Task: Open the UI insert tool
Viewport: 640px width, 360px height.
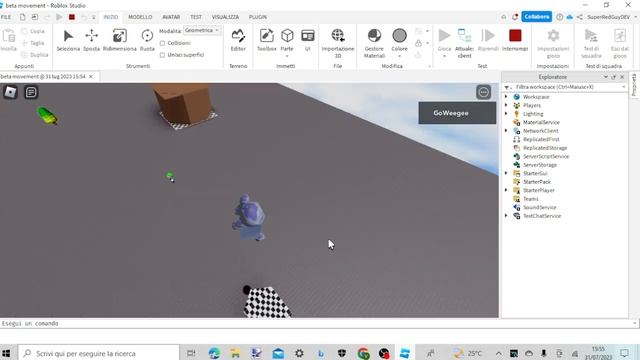Action: click(x=308, y=40)
